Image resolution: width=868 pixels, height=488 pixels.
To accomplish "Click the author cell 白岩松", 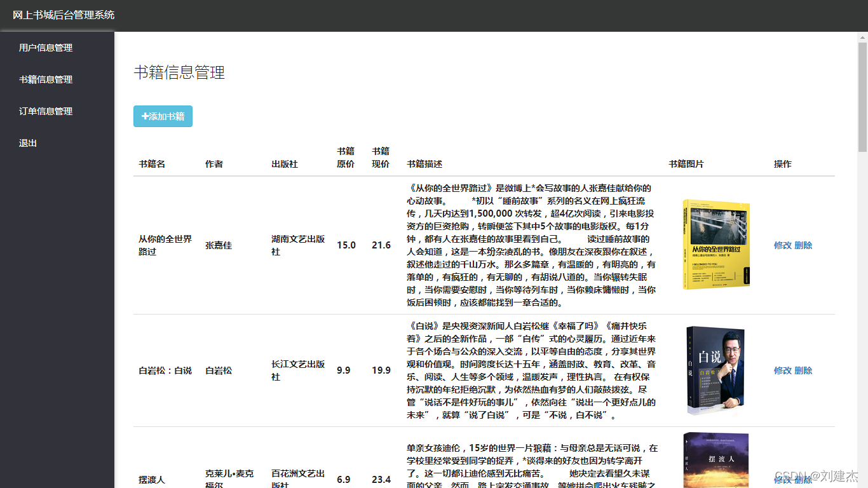I will pos(219,370).
